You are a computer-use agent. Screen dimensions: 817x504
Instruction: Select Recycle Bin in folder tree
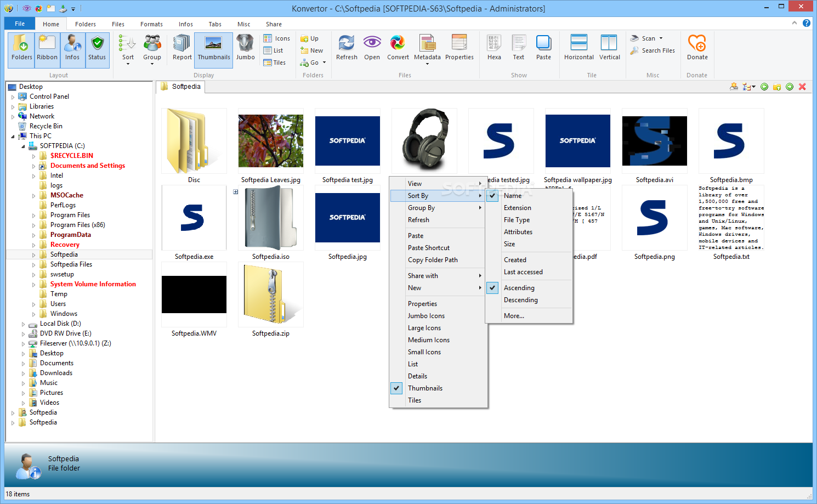46,126
